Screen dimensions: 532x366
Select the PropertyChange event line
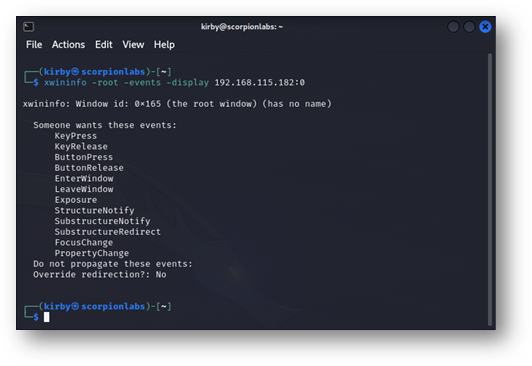coord(92,253)
